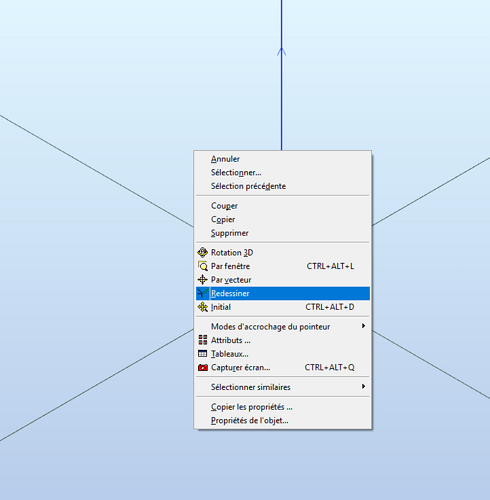Click the blue vertical axis line
The image size is (490, 500).
pos(281,75)
